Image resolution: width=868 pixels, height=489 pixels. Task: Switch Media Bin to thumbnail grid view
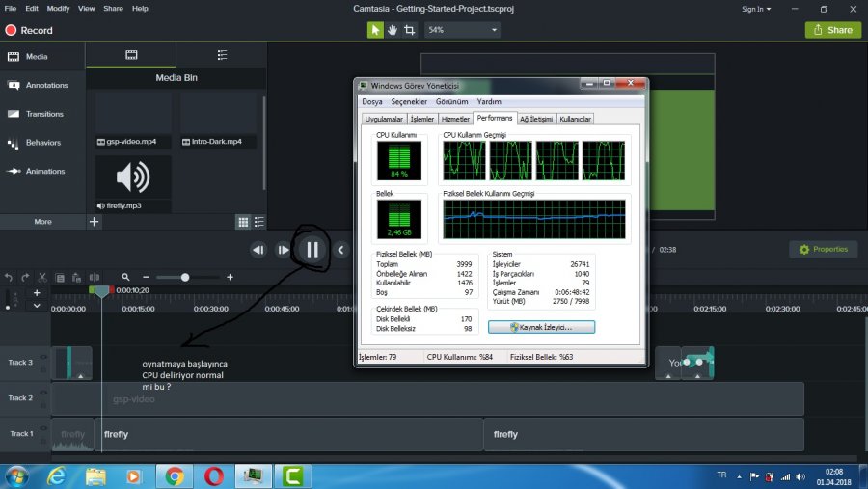pos(244,222)
